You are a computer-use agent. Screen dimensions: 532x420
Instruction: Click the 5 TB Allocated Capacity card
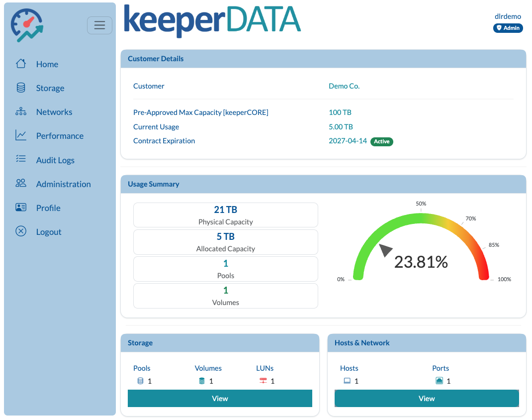tap(226, 242)
